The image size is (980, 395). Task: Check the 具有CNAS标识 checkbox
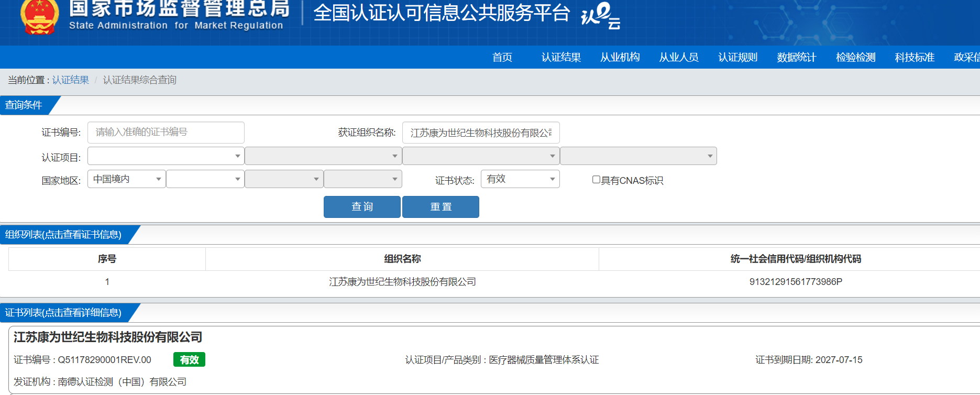(596, 180)
